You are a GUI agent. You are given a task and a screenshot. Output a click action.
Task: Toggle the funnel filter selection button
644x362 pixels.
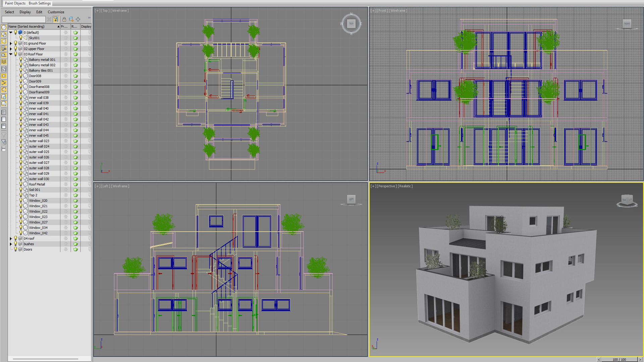[56, 19]
